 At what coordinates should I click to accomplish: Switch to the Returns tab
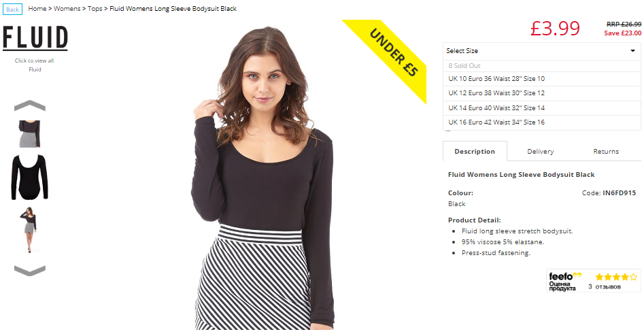pos(606,152)
